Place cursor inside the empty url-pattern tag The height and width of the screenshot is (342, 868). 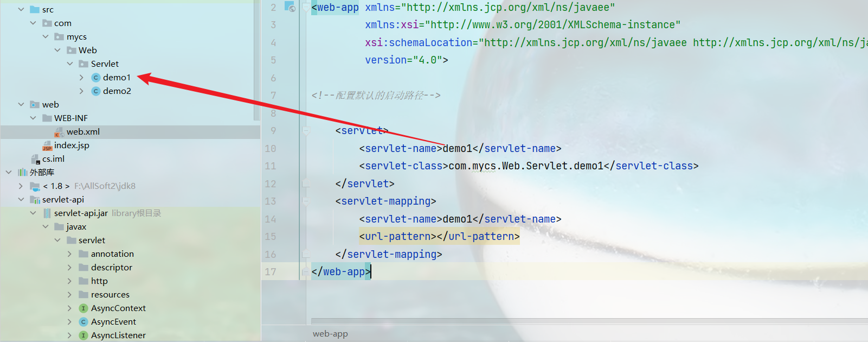437,237
